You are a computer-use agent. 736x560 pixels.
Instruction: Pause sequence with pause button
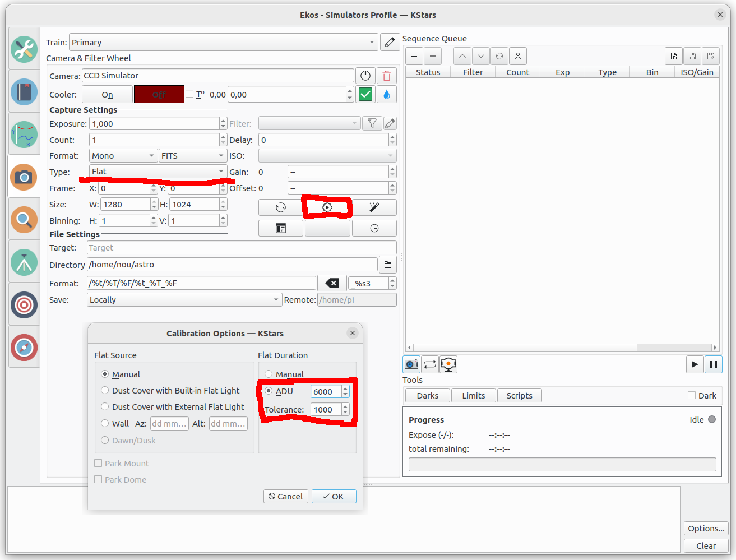[713, 364]
